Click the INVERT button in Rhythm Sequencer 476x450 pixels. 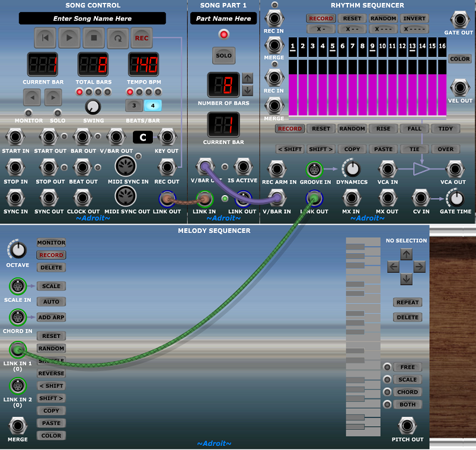(x=414, y=18)
